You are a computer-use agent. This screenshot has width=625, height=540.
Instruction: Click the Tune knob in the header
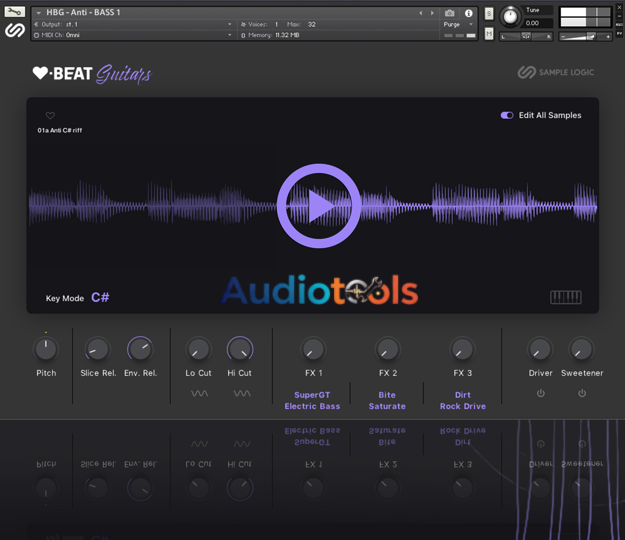pyautogui.click(x=510, y=16)
